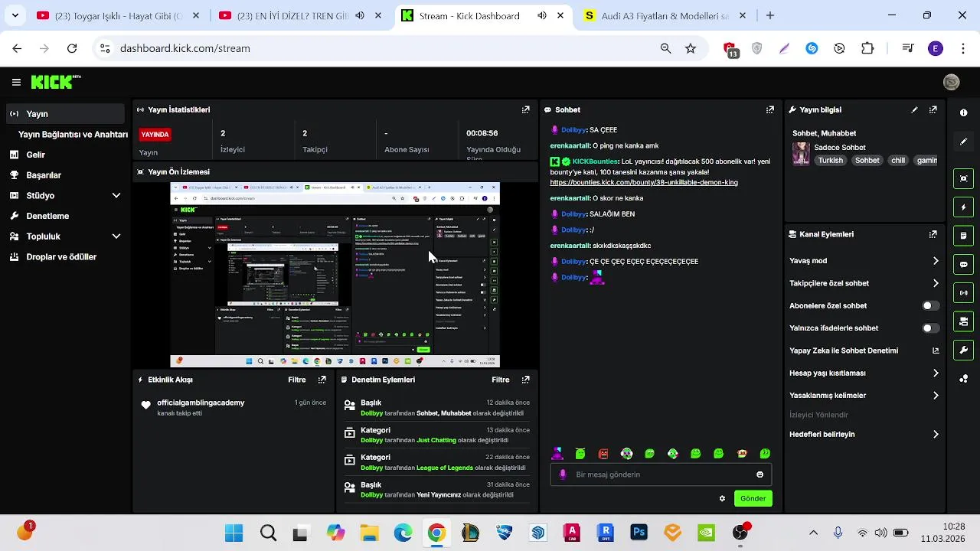
Task: Pop out the Yayın bilgisi panel
Action: 933,109
